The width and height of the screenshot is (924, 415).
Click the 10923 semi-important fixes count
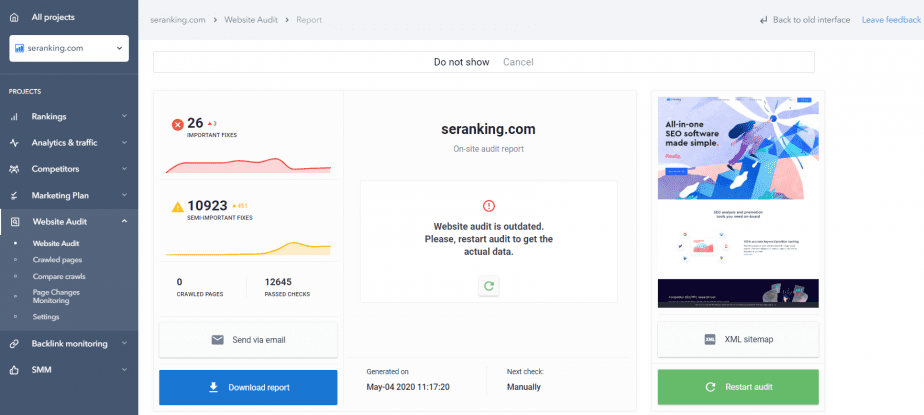click(x=207, y=206)
